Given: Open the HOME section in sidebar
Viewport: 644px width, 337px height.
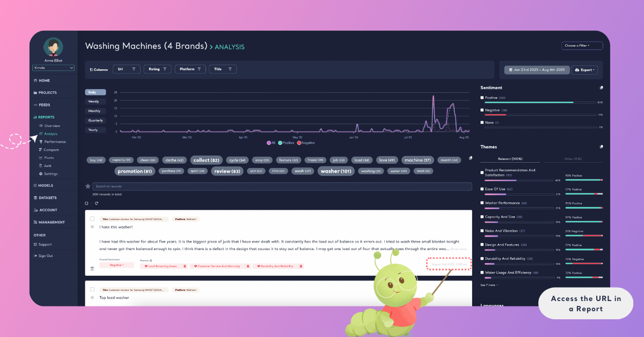Looking at the screenshot, I should [42, 80].
